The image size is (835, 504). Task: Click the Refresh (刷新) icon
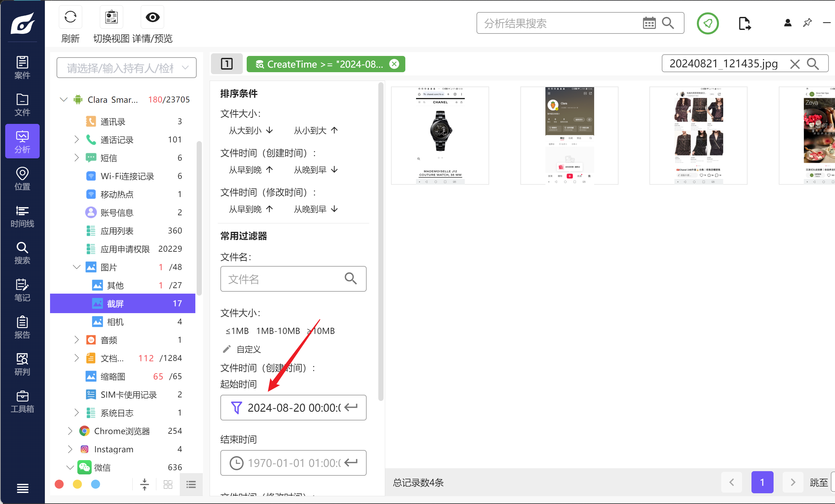click(x=71, y=18)
